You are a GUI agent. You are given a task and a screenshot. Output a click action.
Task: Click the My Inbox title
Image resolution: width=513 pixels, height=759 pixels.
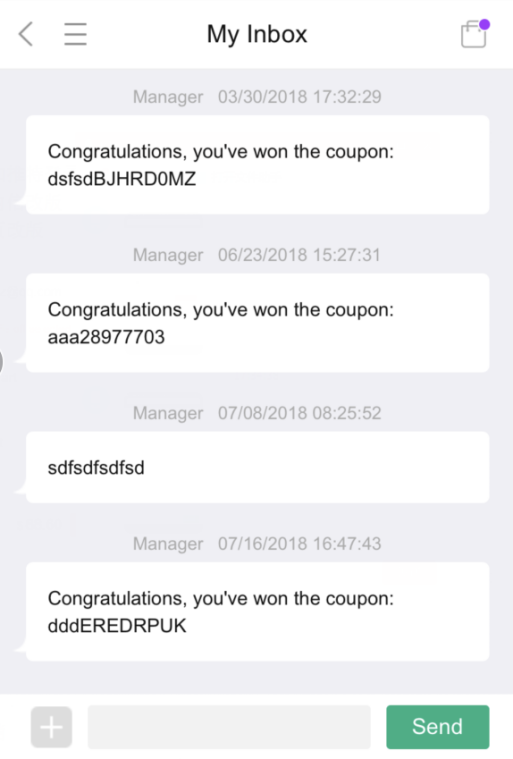click(x=257, y=34)
